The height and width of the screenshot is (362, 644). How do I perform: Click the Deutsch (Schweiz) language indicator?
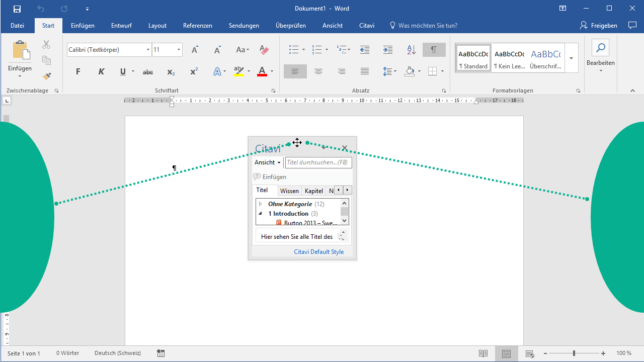[118, 353]
